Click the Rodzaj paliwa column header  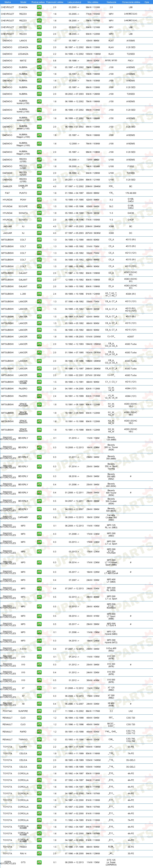(x=38, y=2)
